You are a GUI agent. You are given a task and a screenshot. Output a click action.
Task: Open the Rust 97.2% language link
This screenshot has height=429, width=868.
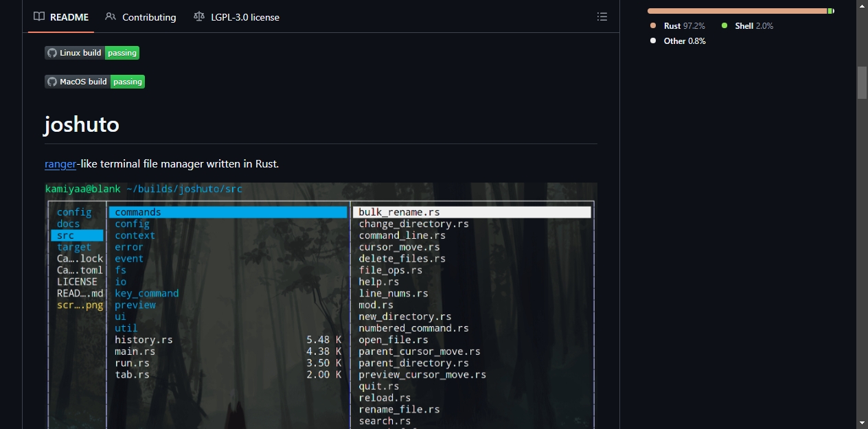[677, 26]
